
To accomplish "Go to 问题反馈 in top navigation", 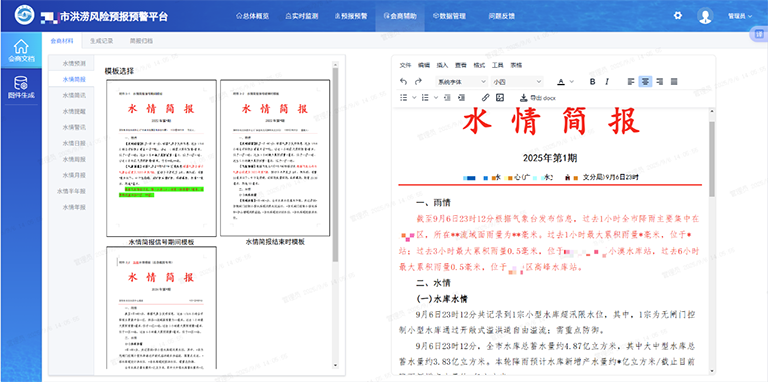I will click(502, 16).
